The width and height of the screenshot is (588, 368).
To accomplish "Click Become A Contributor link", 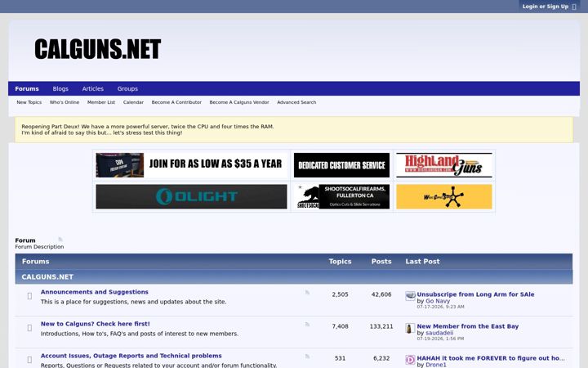I will pyautogui.click(x=176, y=102).
